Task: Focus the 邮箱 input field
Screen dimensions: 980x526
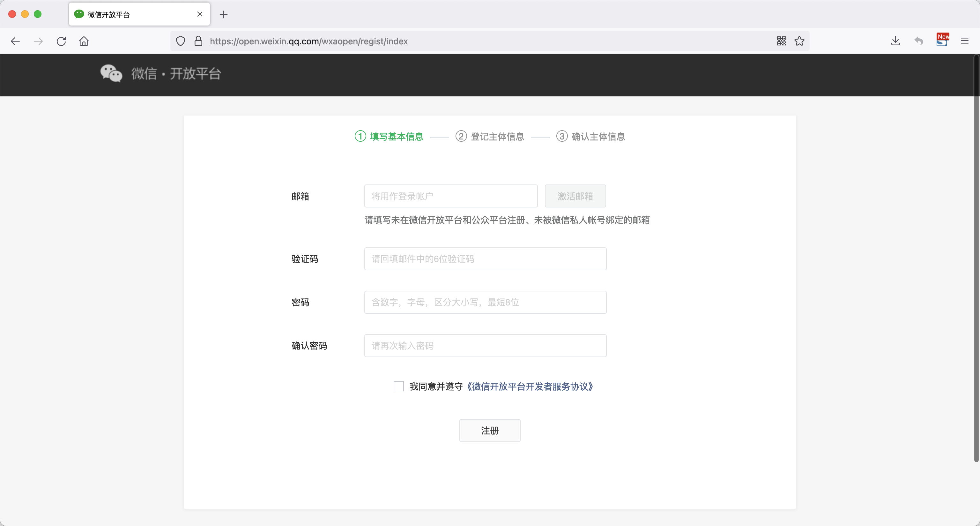Action: (x=451, y=196)
